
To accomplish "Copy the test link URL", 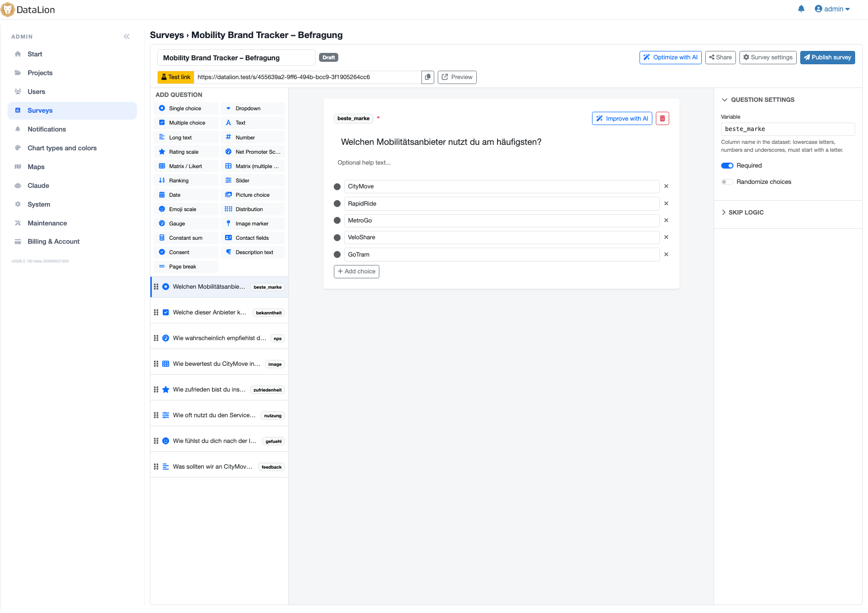I will click(428, 77).
